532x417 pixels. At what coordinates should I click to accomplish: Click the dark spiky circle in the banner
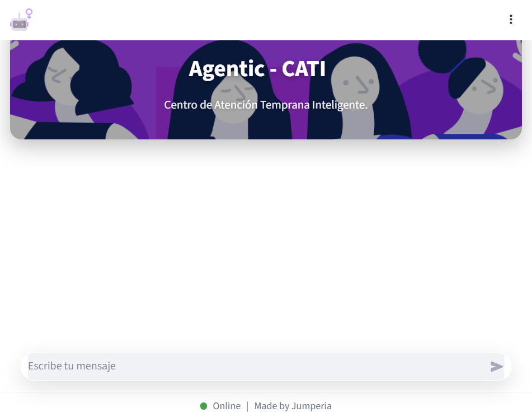442,54
